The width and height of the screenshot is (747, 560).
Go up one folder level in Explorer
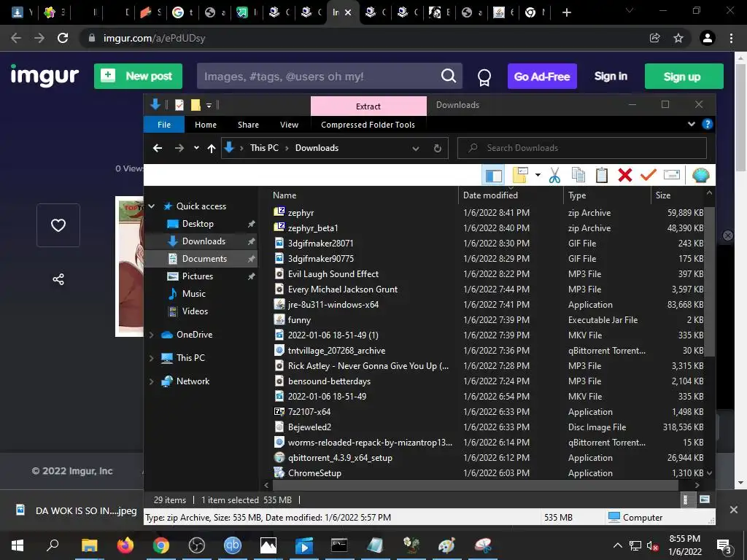click(212, 148)
